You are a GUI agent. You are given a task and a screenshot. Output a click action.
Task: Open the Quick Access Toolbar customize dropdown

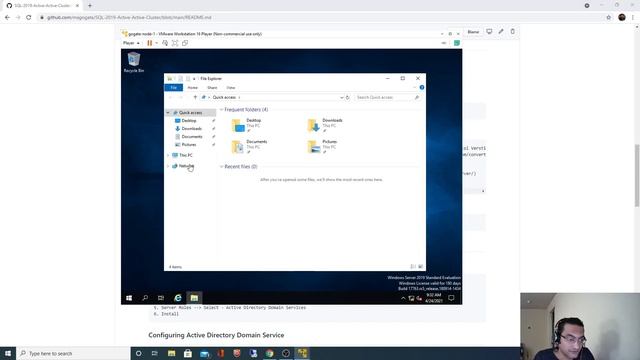194,79
